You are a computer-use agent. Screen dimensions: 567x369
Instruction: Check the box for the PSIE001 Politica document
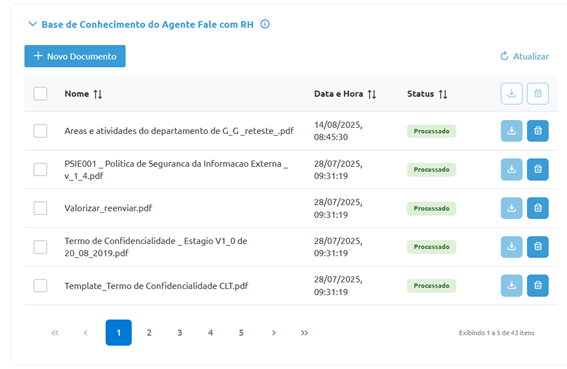[40, 169]
